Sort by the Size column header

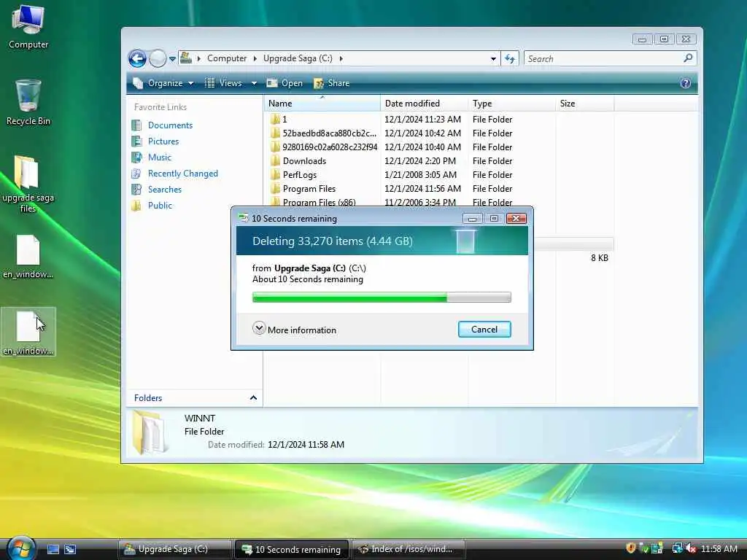pos(585,104)
